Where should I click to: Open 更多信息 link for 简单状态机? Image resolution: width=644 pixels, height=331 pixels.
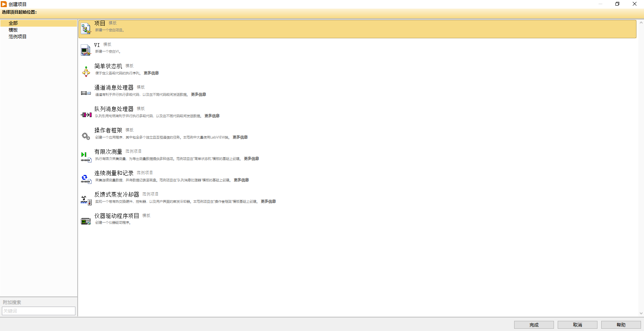pyautogui.click(x=151, y=73)
